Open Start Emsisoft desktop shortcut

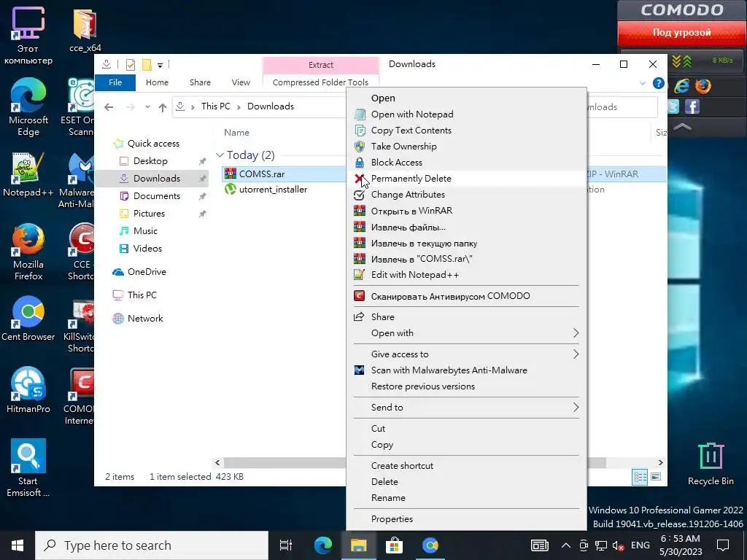28,468
